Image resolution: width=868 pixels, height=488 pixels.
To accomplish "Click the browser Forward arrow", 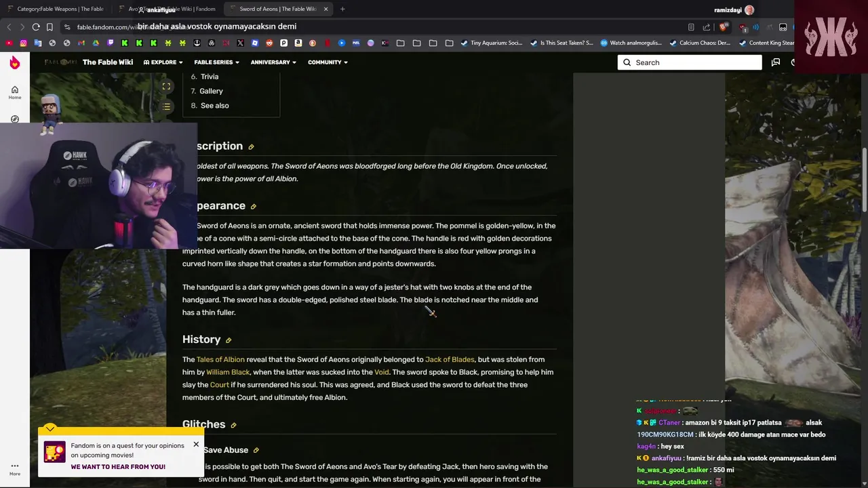I will [22, 27].
